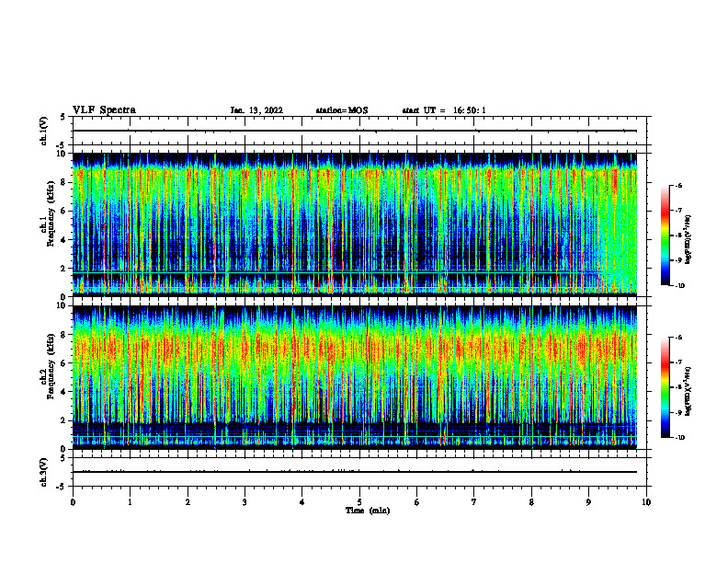This screenshot has width=728, height=563.
Task: Click the ch.3 voltage waveform trace
Action: [x=355, y=472]
